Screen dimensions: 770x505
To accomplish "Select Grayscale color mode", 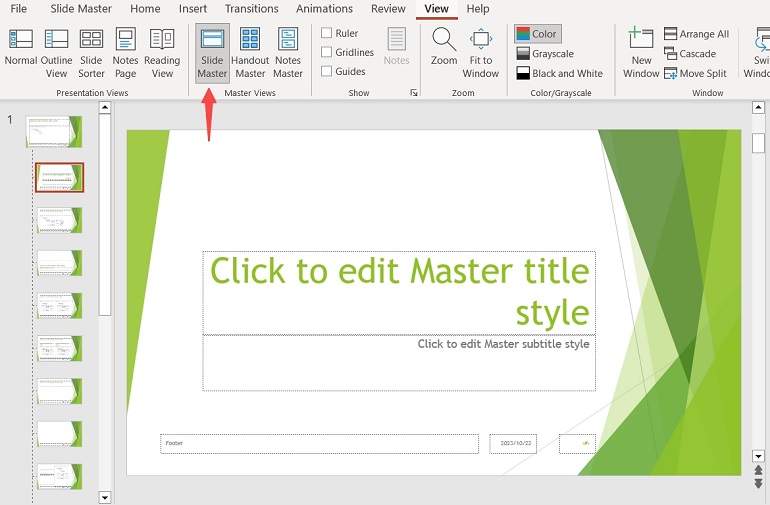I will [546, 54].
